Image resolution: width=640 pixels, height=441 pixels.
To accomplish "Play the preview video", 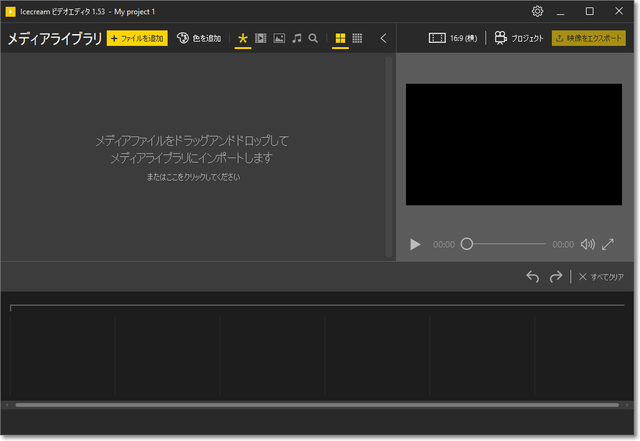I will [416, 244].
